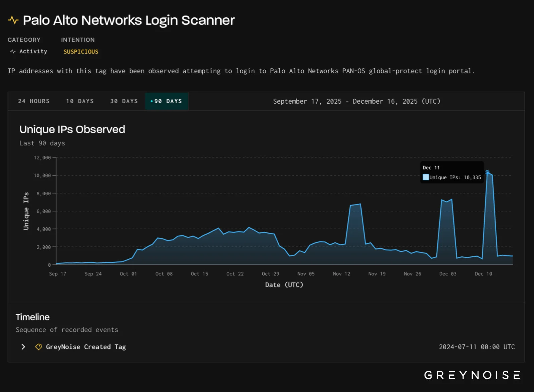Click the Palo Alto Networks Login Scanner title

(x=128, y=20)
